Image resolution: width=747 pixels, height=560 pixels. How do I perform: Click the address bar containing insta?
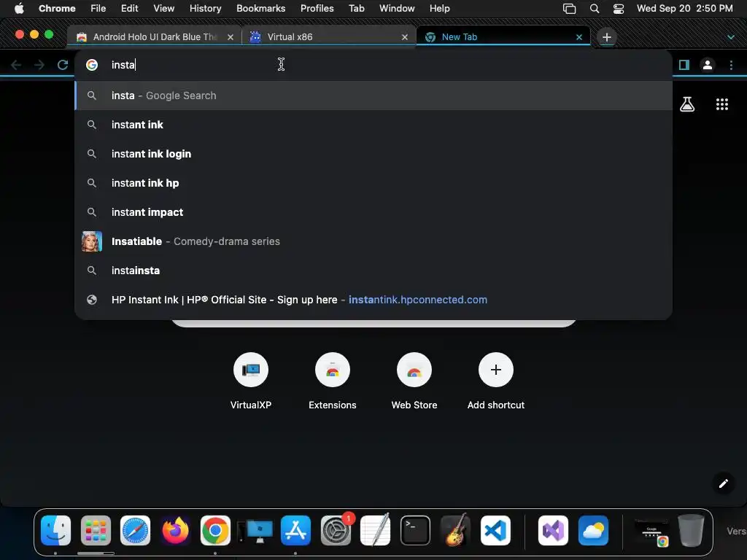tap(373, 65)
